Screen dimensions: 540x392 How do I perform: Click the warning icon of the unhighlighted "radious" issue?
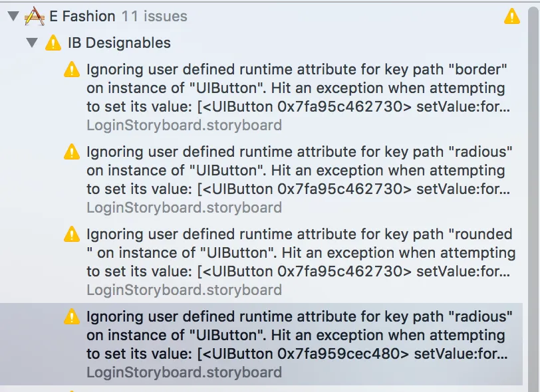[72, 152]
